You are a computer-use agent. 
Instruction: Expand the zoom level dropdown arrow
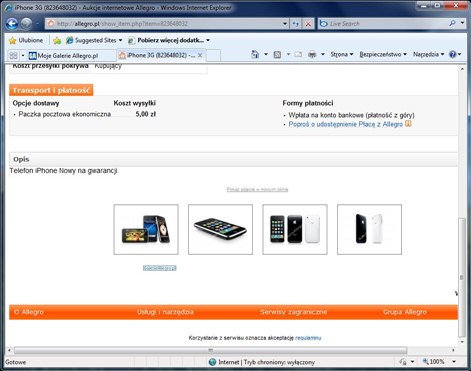454,362
